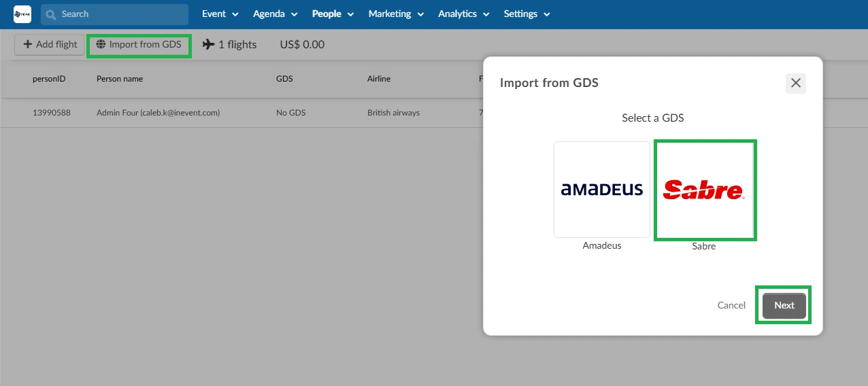Open the Settings menu
Image resolution: width=868 pixels, height=386 pixels.
[527, 14]
